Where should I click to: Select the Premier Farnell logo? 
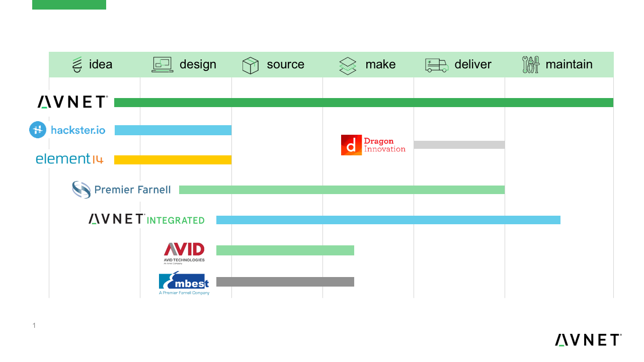pos(121,190)
